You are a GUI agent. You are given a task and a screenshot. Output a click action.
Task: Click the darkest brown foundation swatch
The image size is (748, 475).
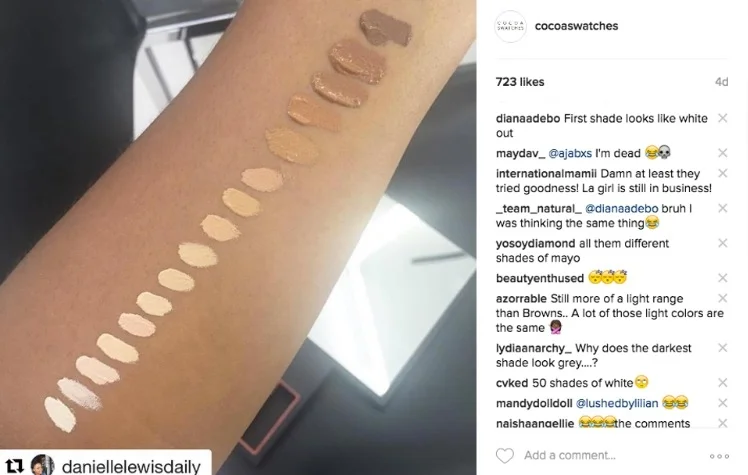[385, 27]
